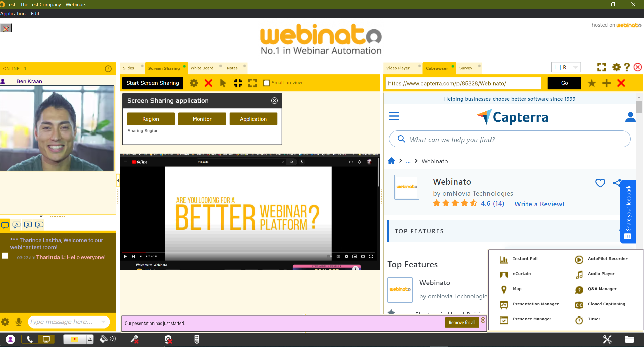Select the Application screen sharing option
The image size is (644, 347).
[253, 119]
